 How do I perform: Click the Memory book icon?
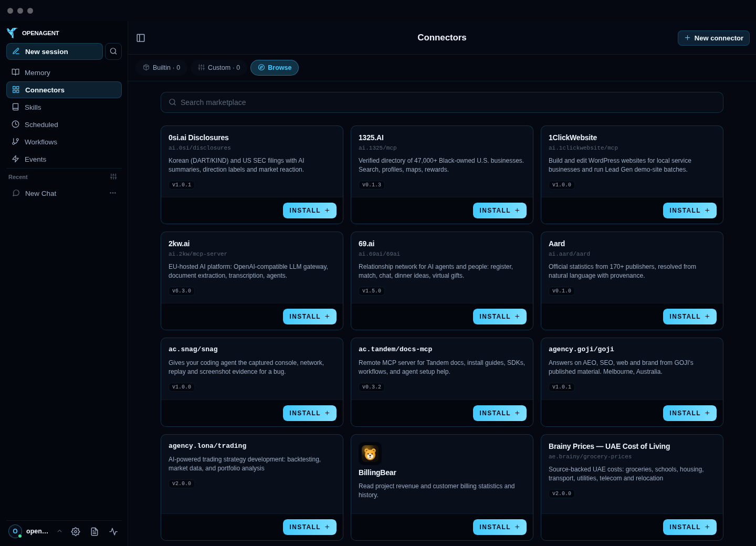16,72
